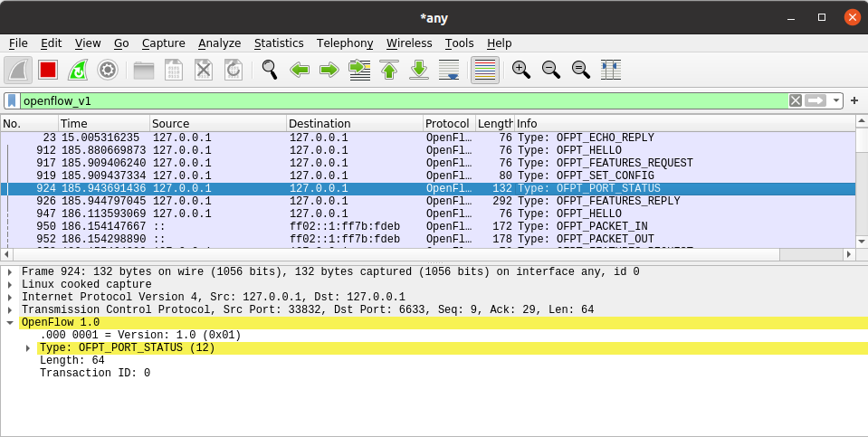Click the close capture file icon
Image resolution: width=868 pixels, height=437 pixels.
[x=204, y=70]
